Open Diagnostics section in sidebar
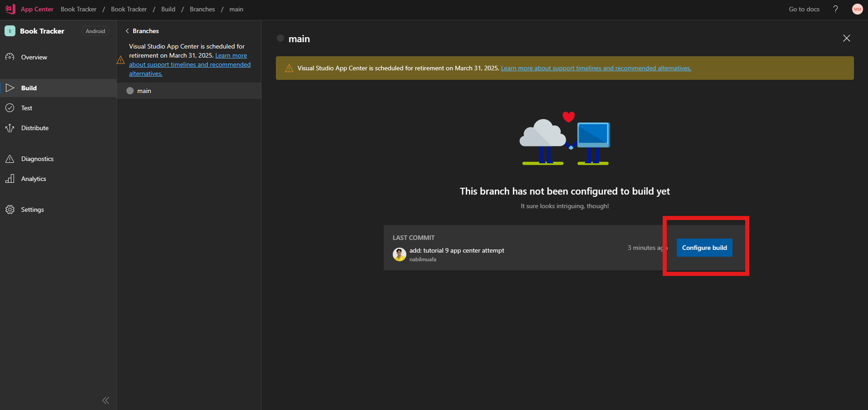Viewport: 868px width, 410px height. coord(58,159)
